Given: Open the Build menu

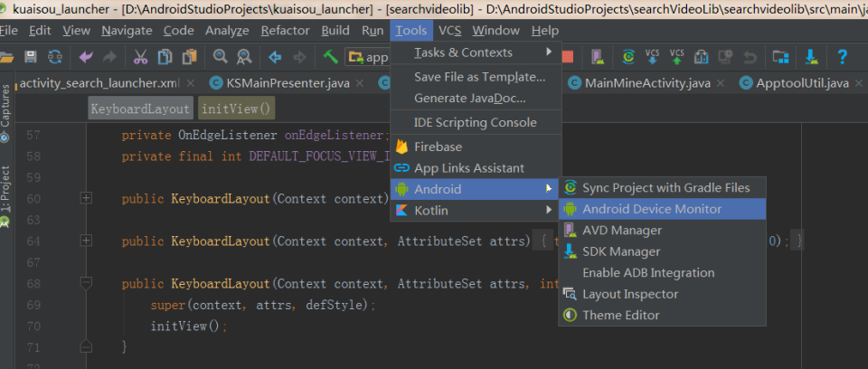Looking at the screenshot, I should coord(335,31).
